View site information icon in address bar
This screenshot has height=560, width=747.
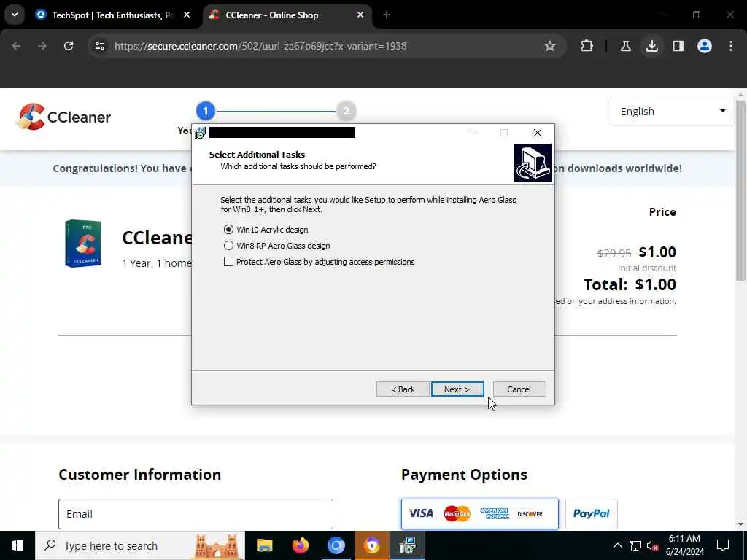(x=99, y=46)
